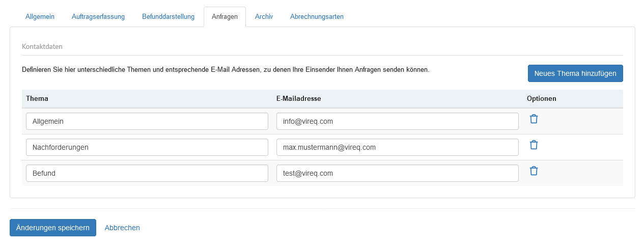Click the info@vireq.com email field
The height and width of the screenshot is (245, 644).
(x=397, y=121)
